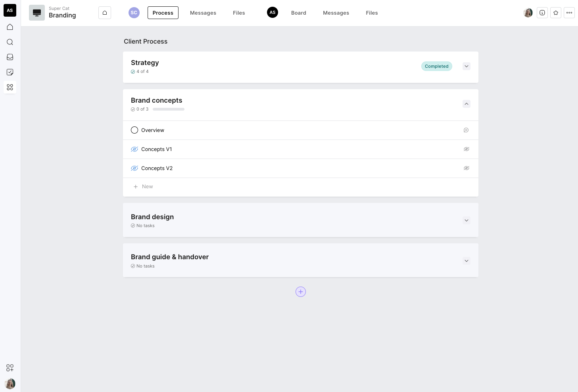Click the purple plus to add a section

301,292
